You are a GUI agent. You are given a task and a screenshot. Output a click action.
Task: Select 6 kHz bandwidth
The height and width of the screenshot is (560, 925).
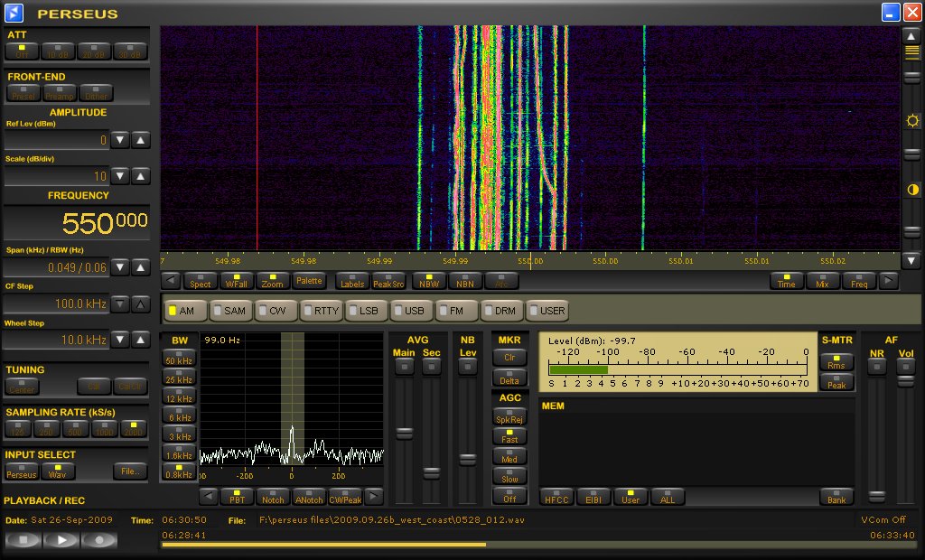(179, 415)
